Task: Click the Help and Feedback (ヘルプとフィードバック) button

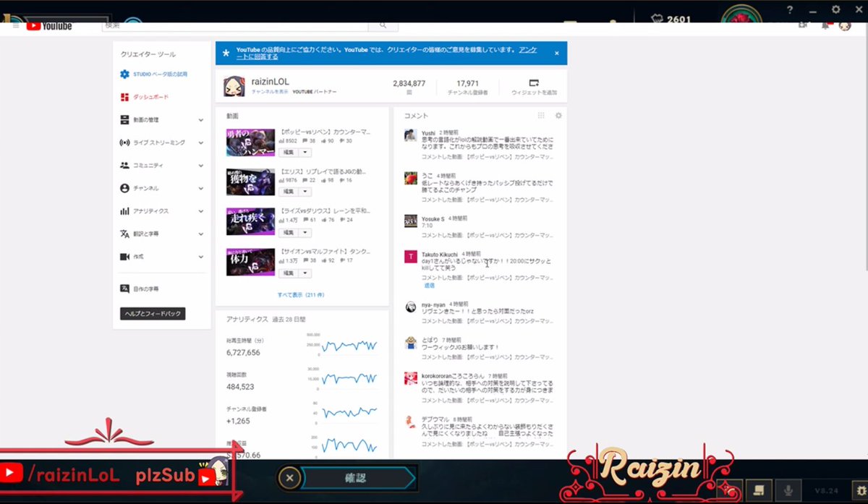Action: (152, 314)
